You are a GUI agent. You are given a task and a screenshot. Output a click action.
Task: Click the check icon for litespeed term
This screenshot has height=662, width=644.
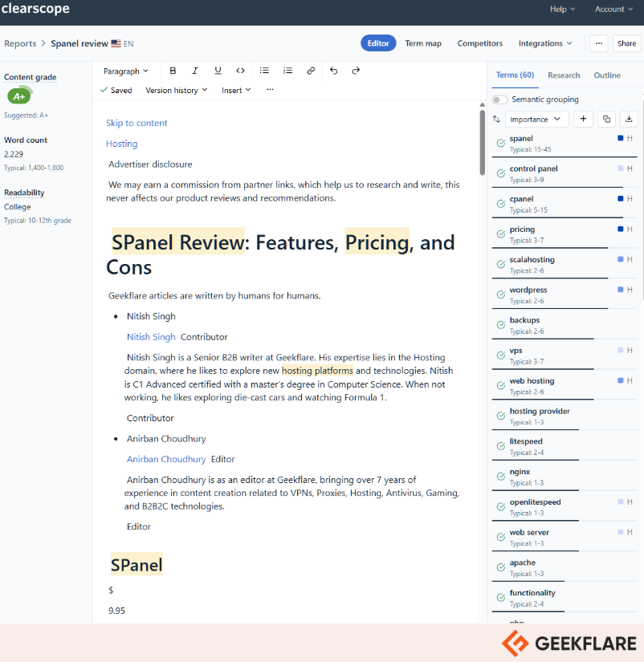501,446
